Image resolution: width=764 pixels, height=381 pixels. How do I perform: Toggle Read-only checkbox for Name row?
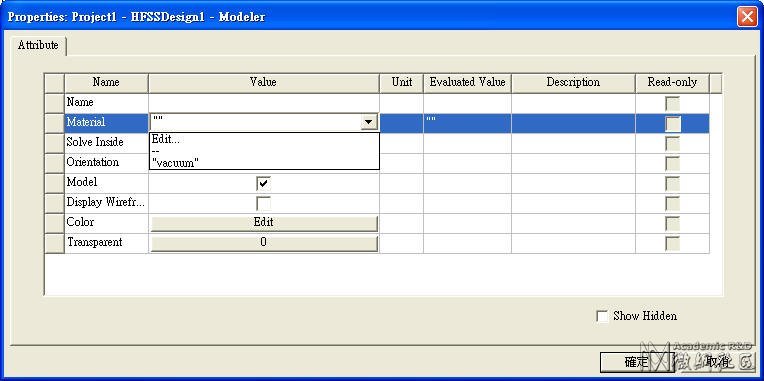pyautogui.click(x=673, y=103)
